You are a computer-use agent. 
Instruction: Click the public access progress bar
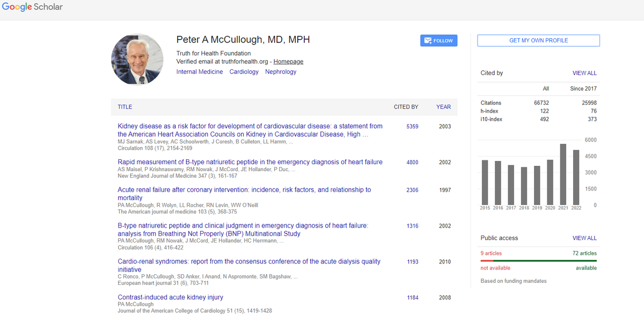[x=538, y=261]
